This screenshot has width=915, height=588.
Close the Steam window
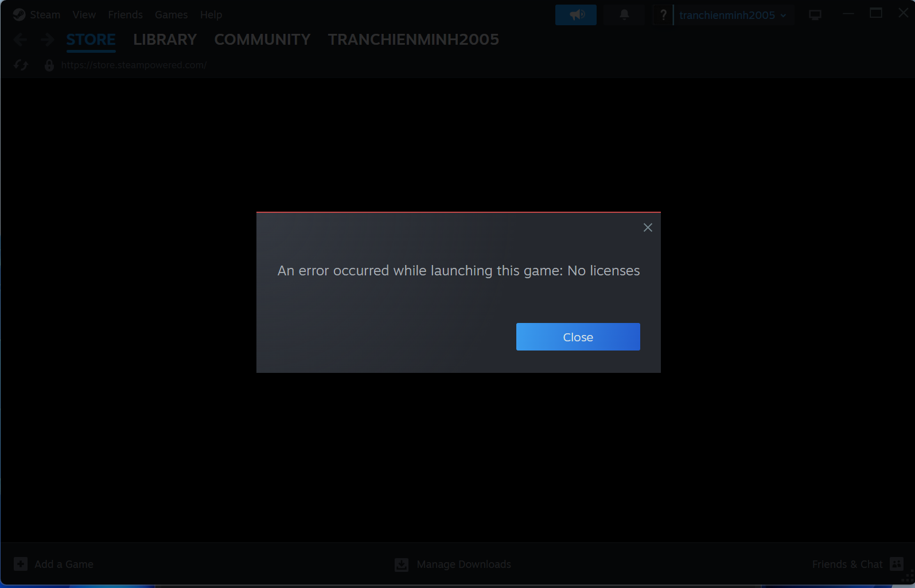[903, 13]
